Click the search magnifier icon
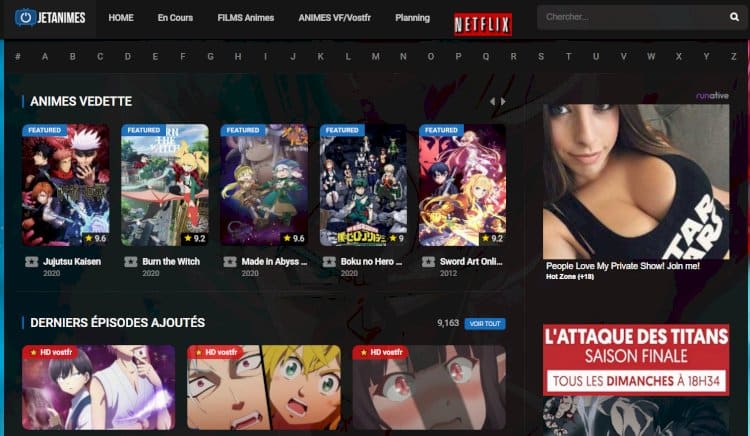The height and width of the screenshot is (436, 750). tap(733, 17)
